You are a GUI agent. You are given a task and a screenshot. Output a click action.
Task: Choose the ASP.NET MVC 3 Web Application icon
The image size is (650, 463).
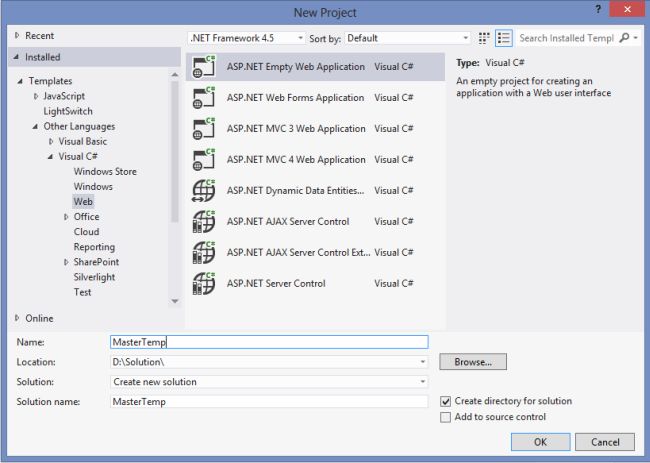[204, 128]
